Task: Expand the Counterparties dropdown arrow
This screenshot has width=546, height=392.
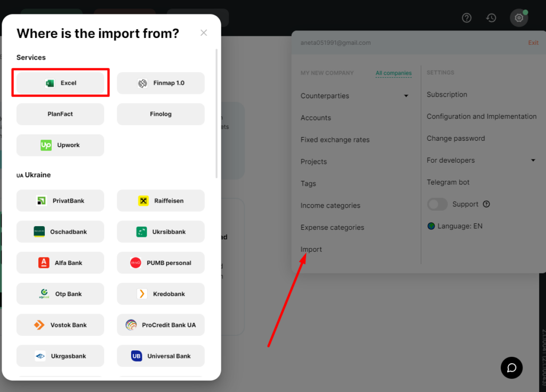Action: tap(406, 96)
